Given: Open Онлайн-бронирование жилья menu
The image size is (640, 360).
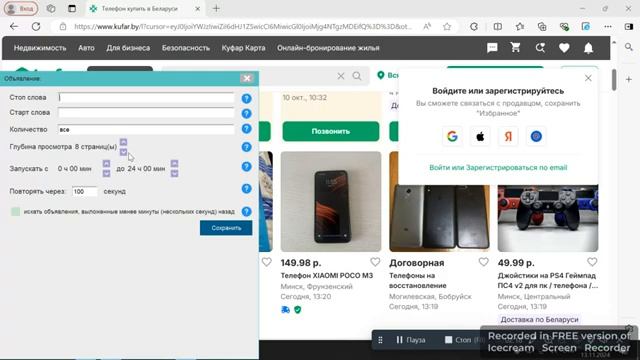Looking at the screenshot, I should pyautogui.click(x=328, y=48).
